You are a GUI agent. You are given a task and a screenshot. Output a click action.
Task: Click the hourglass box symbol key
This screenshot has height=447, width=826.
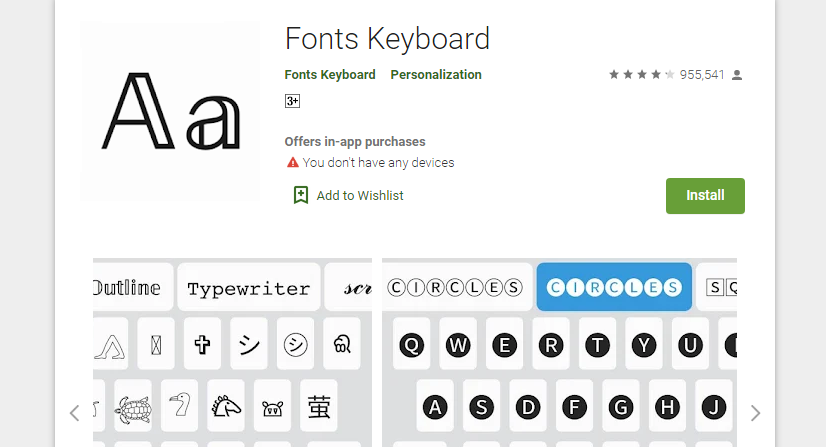pyautogui.click(x=156, y=345)
